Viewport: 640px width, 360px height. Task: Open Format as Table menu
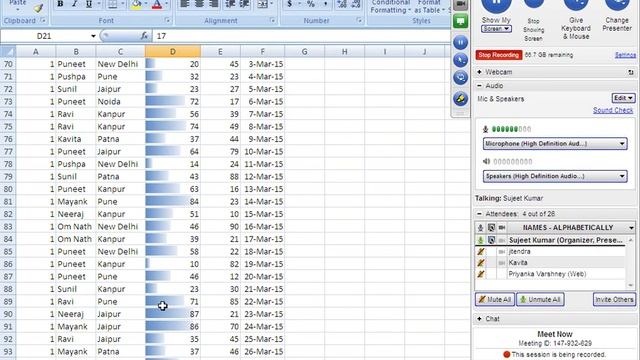coord(429,6)
